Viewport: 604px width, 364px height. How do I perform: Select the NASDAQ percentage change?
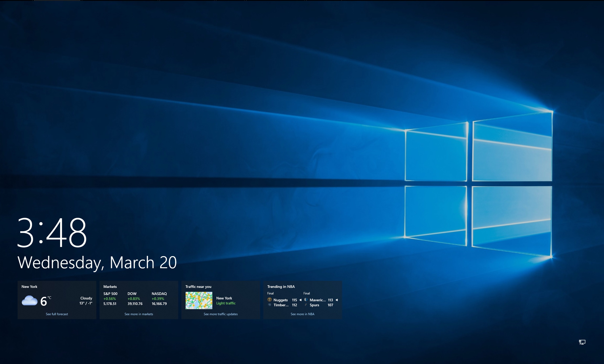point(158,298)
